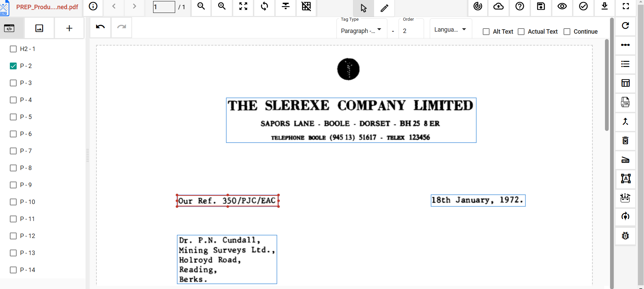Screen dimensions: 644x289
Task: Click the vertical align toolbar icon
Action: [286, 6]
